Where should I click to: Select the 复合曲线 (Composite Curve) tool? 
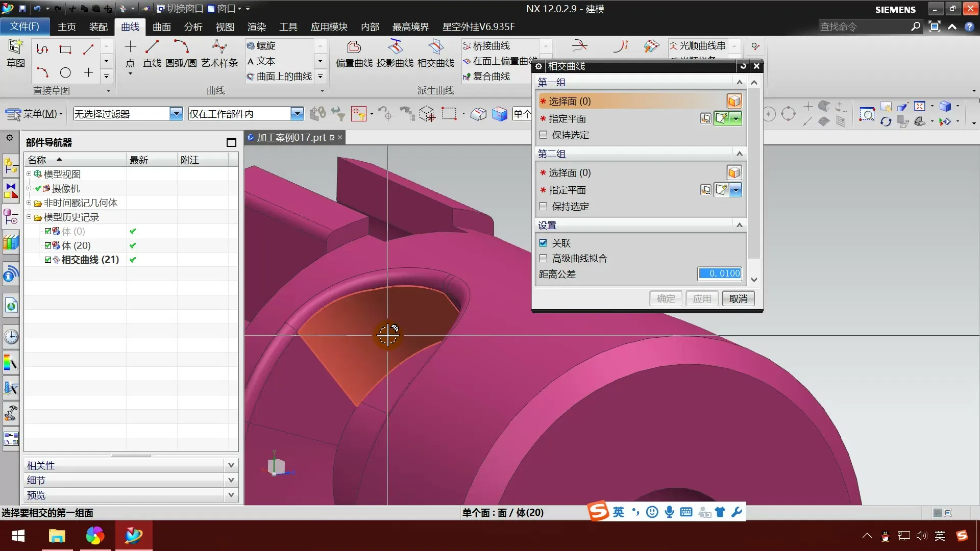pos(488,76)
